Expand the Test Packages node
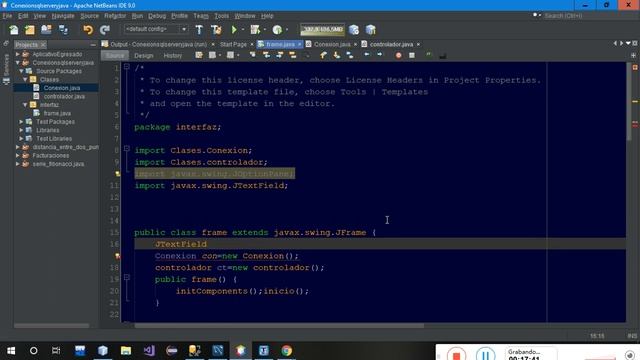The image size is (640, 360). click(x=21, y=122)
